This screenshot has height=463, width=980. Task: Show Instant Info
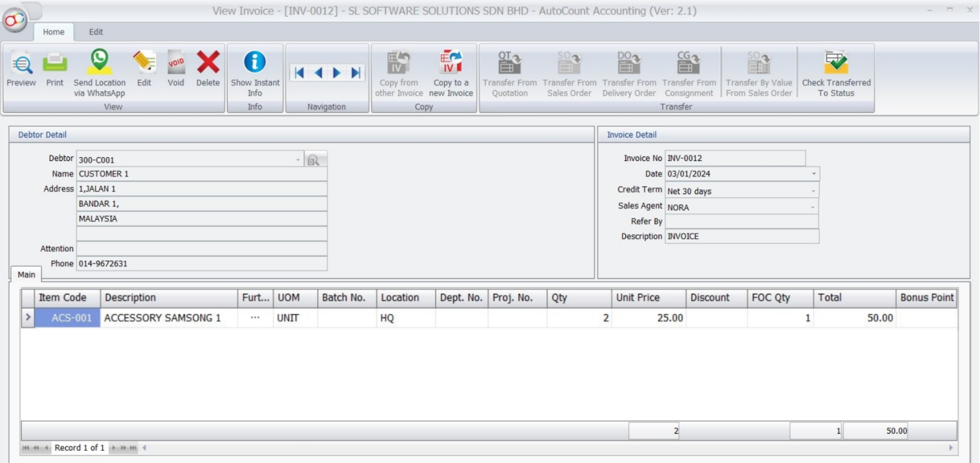pos(255,73)
